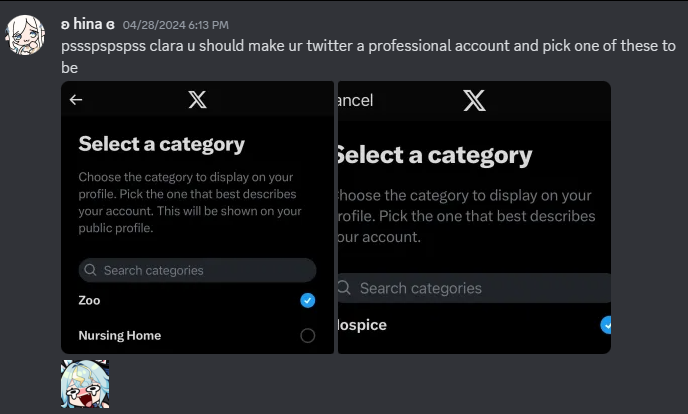Image resolution: width=688 pixels, height=414 pixels.
Task: Open the left Select a category image
Action: [x=197, y=218]
